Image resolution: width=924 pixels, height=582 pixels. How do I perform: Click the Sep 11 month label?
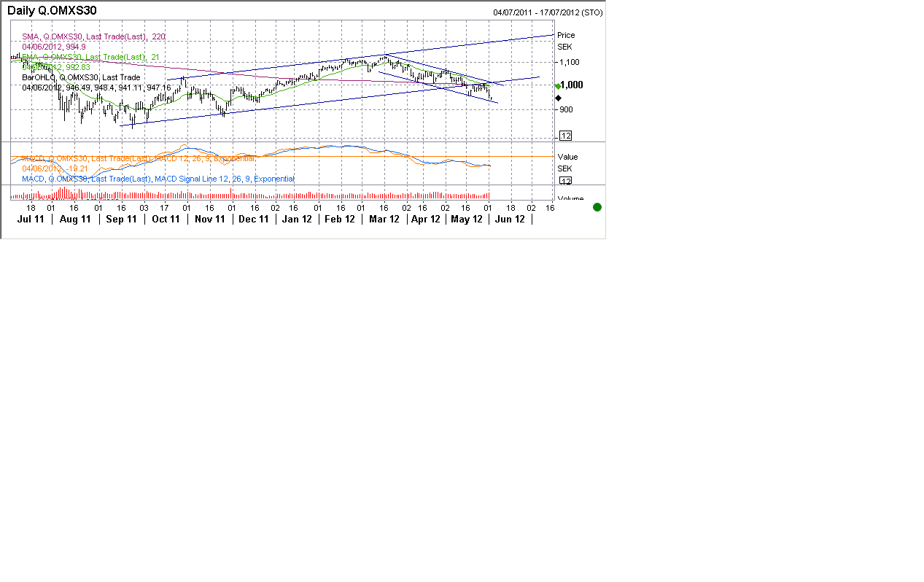[x=121, y=219]
